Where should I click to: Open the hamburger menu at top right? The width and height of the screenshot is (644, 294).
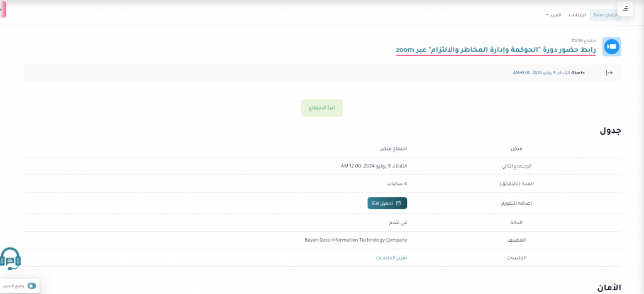click(626, 9)
